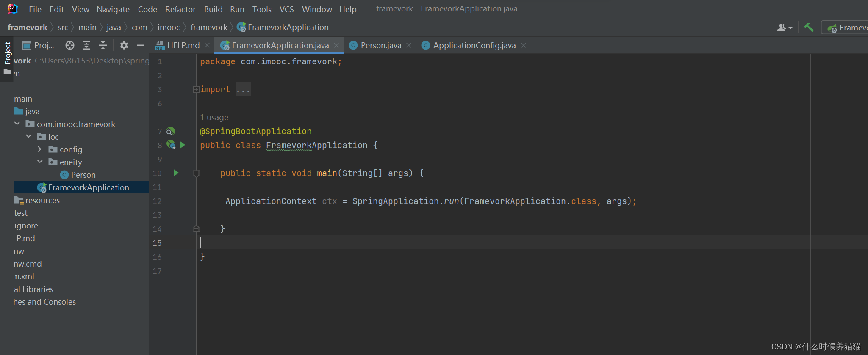
Task: Click the Spring bean gutter icon, line 7
Action: pos(171,131)
